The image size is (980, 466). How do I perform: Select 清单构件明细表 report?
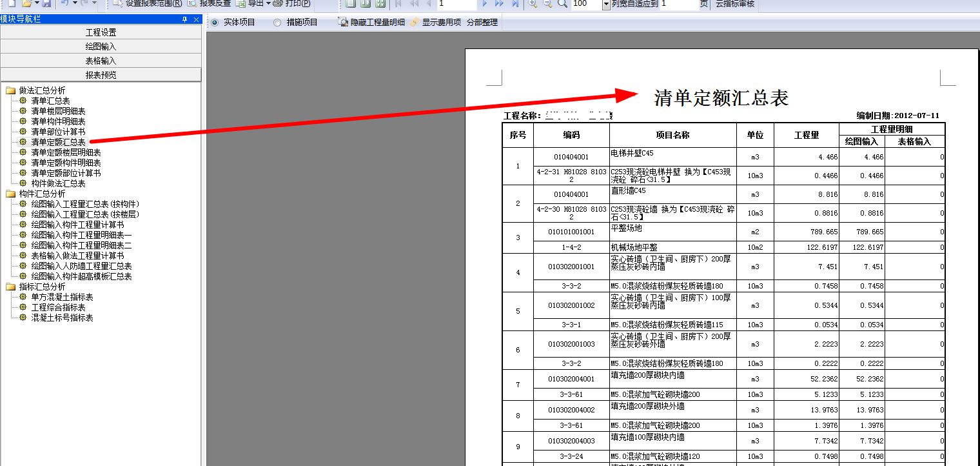tap(58, 121)
